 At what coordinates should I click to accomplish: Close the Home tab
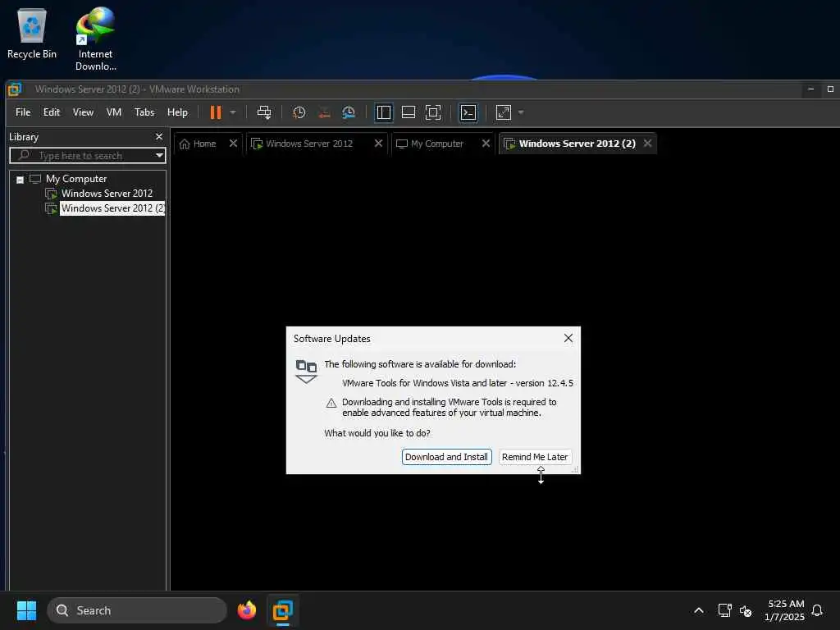(233, 143)
